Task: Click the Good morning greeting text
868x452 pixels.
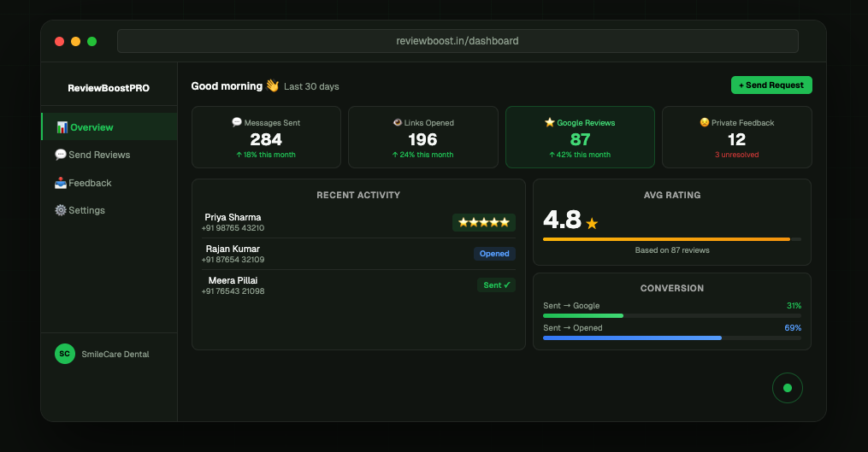Action: pyautogui.click(x=227, y=85)
